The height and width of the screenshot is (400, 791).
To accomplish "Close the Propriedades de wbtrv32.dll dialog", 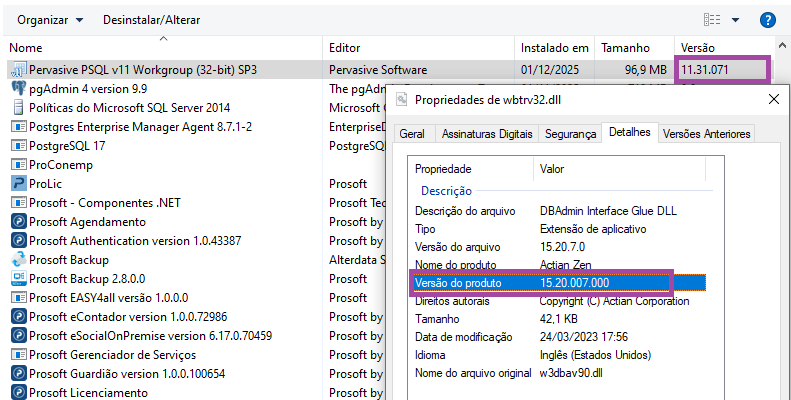I will point(773,99).
